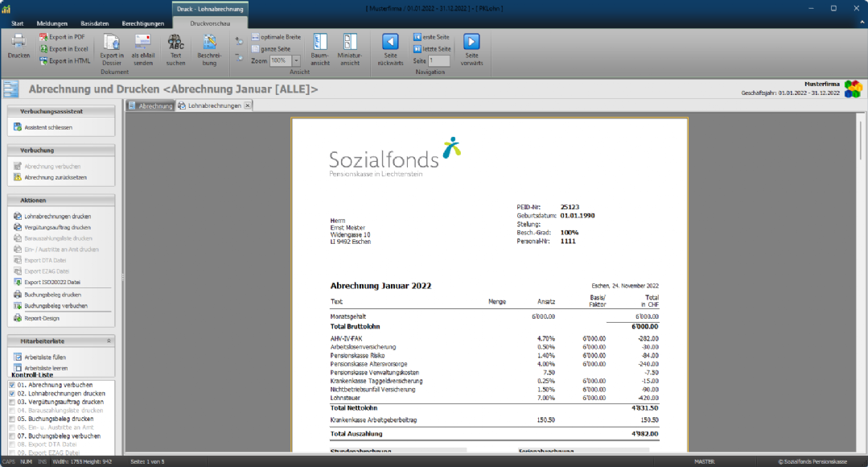Open Text suchen binoculars tool
Viewport: 868px width, 467px height.
(175, 43)
